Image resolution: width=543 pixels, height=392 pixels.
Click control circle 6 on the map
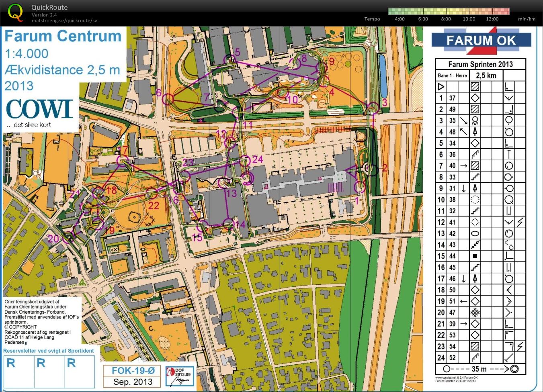pos(168,99)
